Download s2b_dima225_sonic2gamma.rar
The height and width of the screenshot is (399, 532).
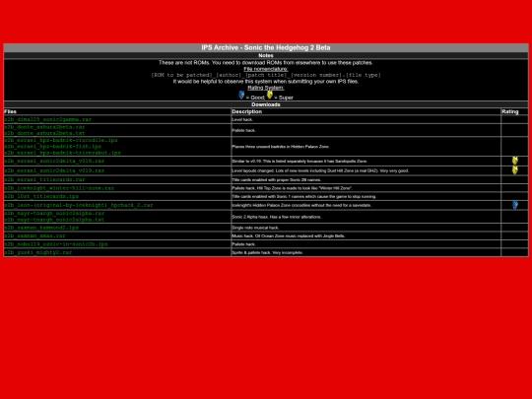[48, 119]
